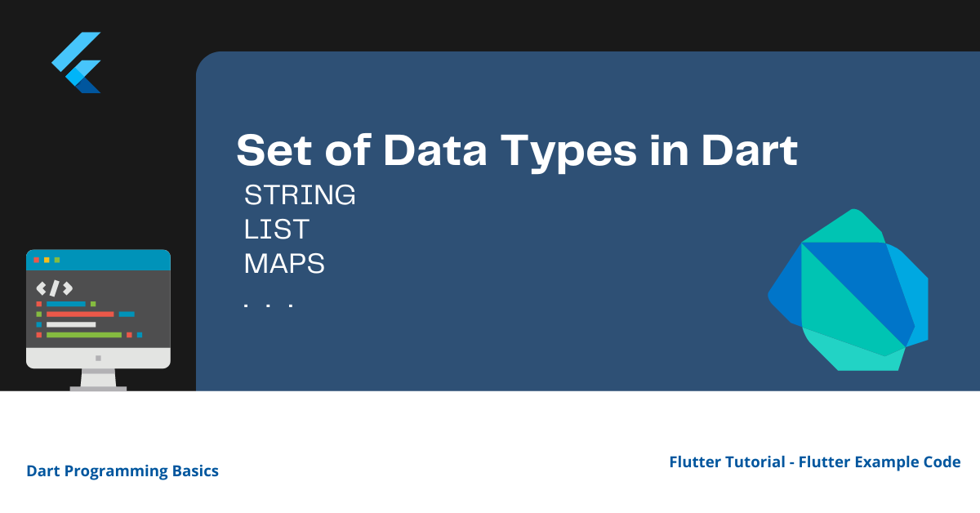This screenshot has width=980, height=513.
Task: Click the code brackets symbol on monitor
Action: point(55,288)
